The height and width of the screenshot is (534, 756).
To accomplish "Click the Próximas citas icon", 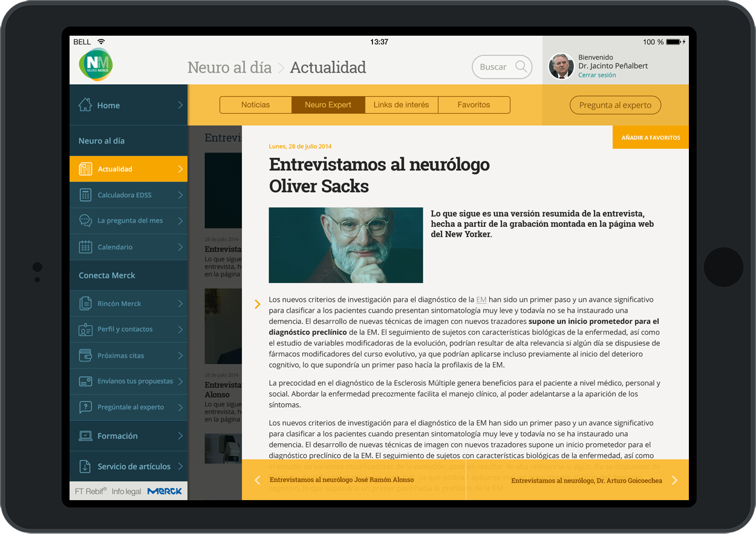I will point(86,356).
